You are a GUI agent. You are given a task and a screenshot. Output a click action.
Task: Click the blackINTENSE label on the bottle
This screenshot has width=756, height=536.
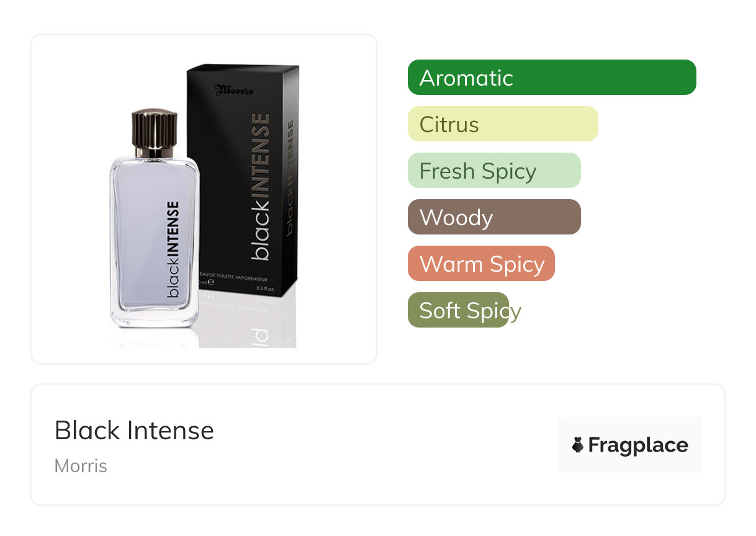pyautogui.click(x=173, y=249)
